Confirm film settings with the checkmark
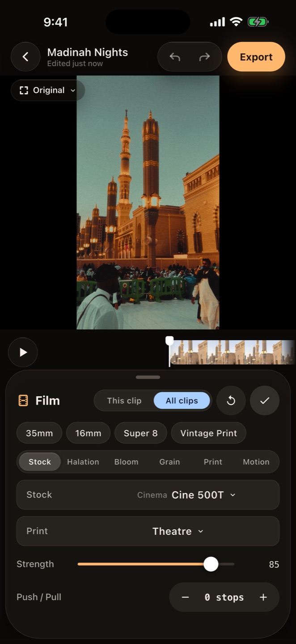 (x=265, y=401)
